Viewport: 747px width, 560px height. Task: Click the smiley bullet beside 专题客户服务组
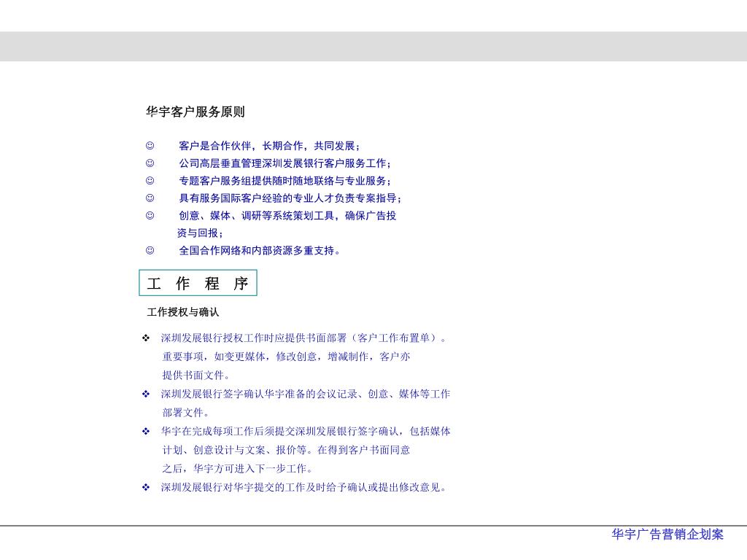click(x=150, y=181)
